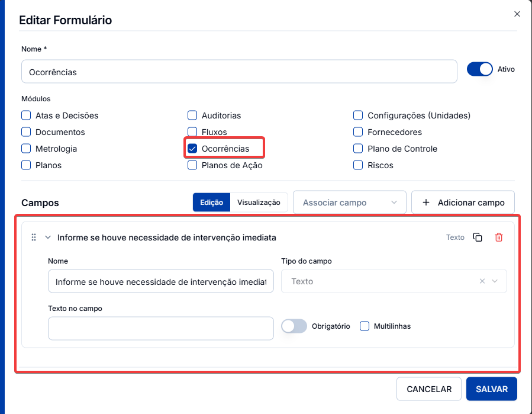532x414 pixels.
Task: Switch to the Visualização tab
Action: tap(259, 203)
